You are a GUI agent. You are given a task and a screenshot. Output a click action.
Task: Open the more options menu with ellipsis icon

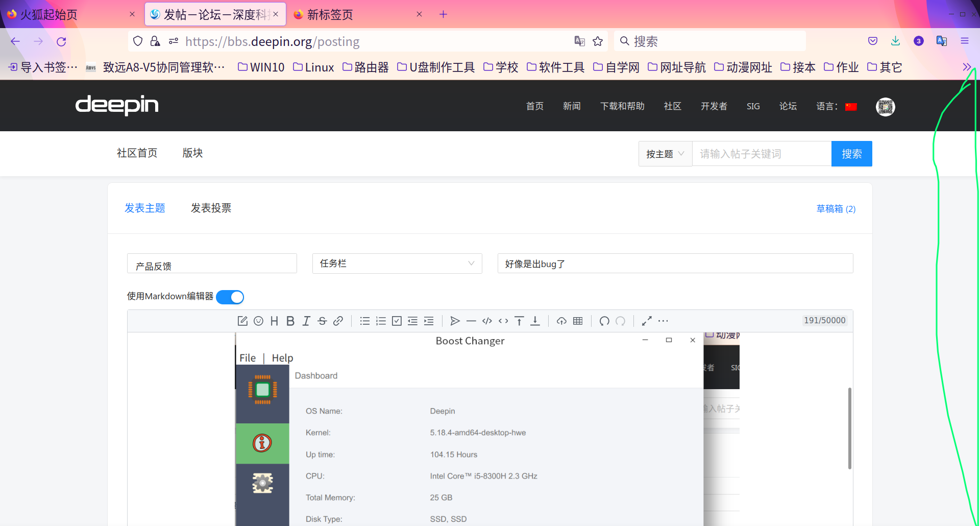[x=663, y=321]
